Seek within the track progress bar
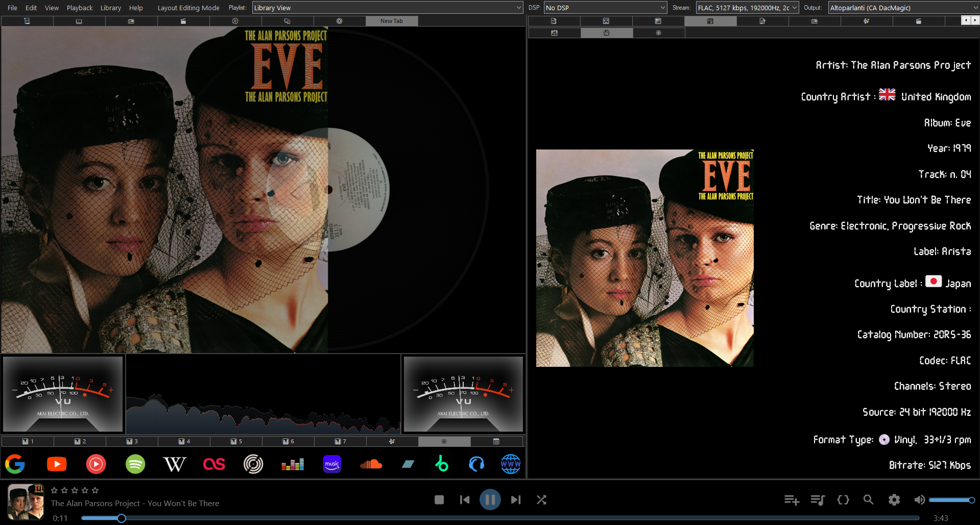Image resolution: width=980 pixels, height=525 pixels. [x=500, y=518]
